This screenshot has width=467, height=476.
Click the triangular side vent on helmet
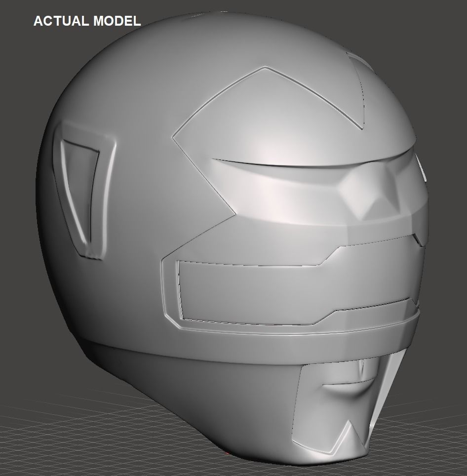pos(84,191)
